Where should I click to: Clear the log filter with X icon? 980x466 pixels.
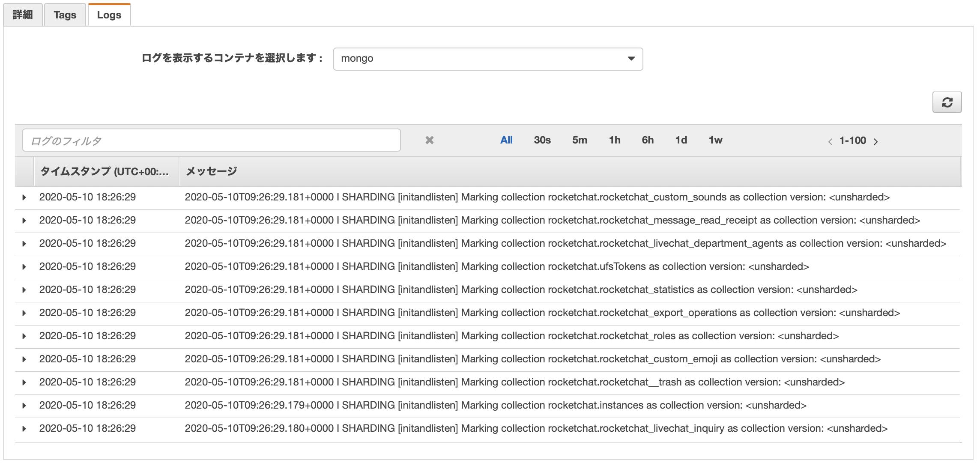coord(429,140)
